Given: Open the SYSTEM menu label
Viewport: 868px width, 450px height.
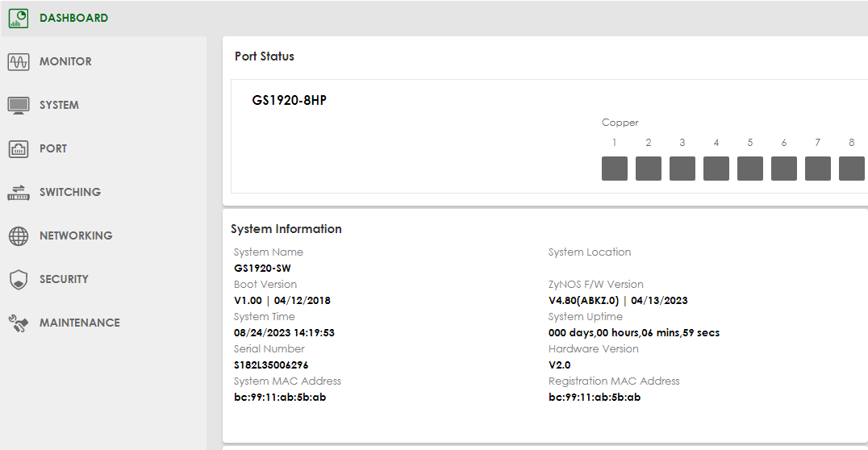Looking at the screenshot, I should tap(59, 105).
